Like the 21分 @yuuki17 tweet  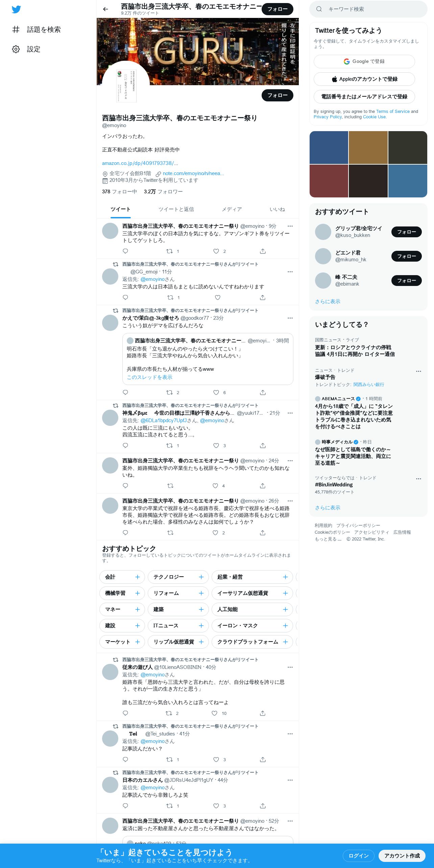[216, 445]
